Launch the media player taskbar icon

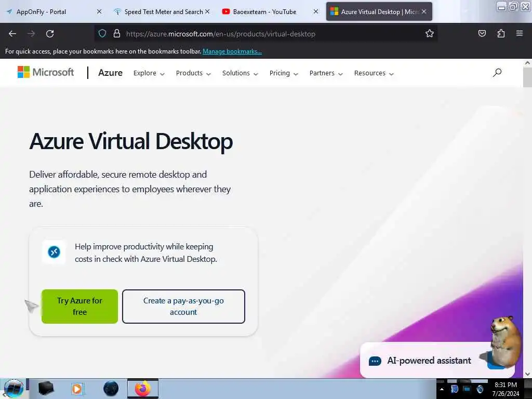[x=77, y=389]
